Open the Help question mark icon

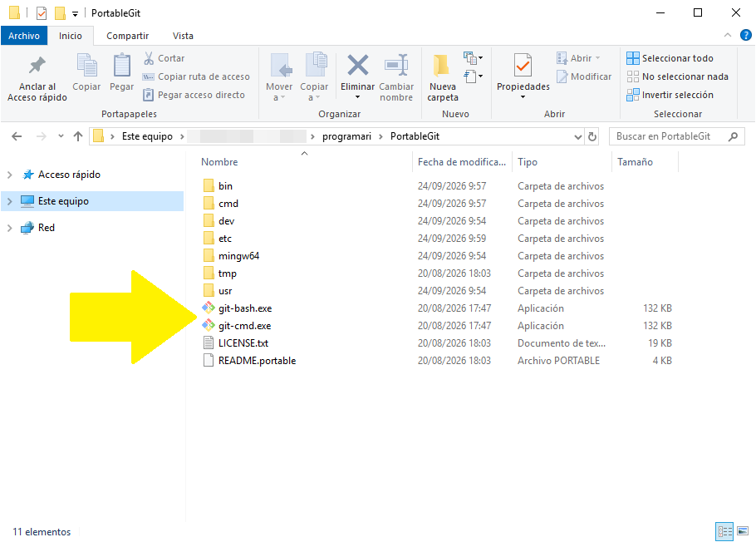coord(745,35)
